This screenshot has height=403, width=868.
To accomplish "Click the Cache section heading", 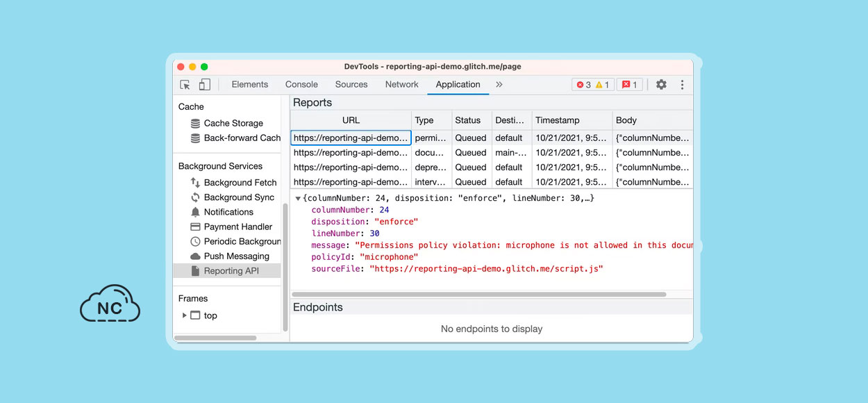I will pos(191,106).
